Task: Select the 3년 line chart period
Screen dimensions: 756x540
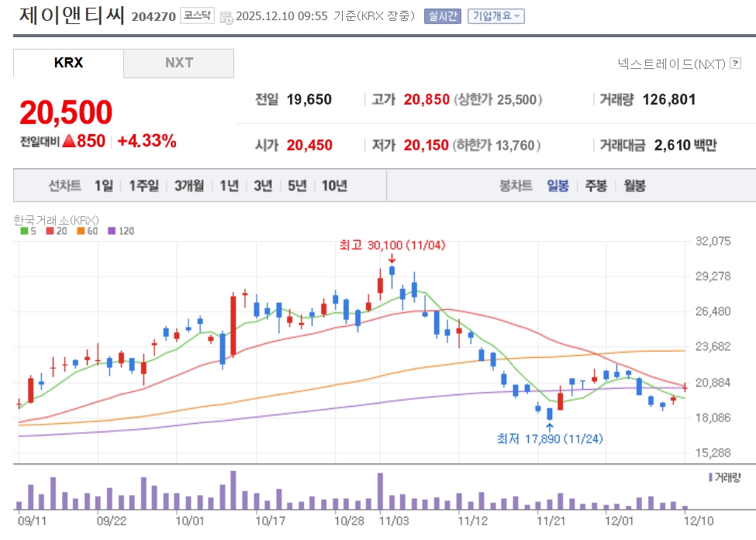Action: click(x=263, y=185)
